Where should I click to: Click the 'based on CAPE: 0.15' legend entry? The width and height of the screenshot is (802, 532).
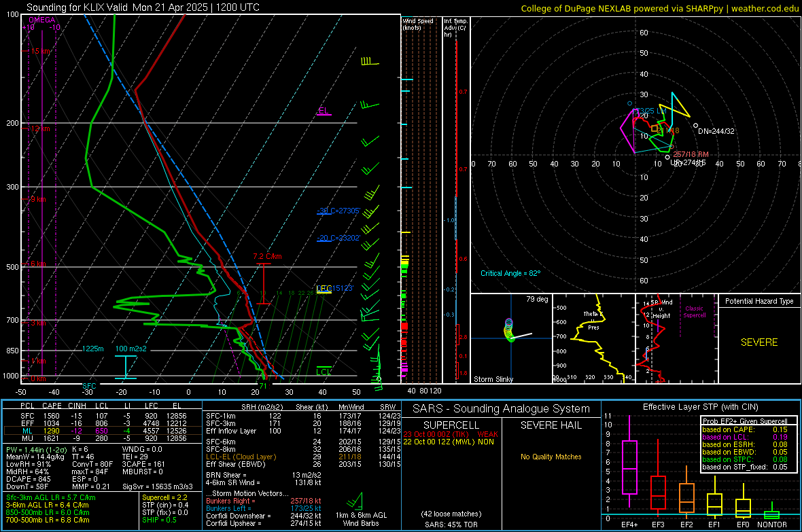point(745,429)
